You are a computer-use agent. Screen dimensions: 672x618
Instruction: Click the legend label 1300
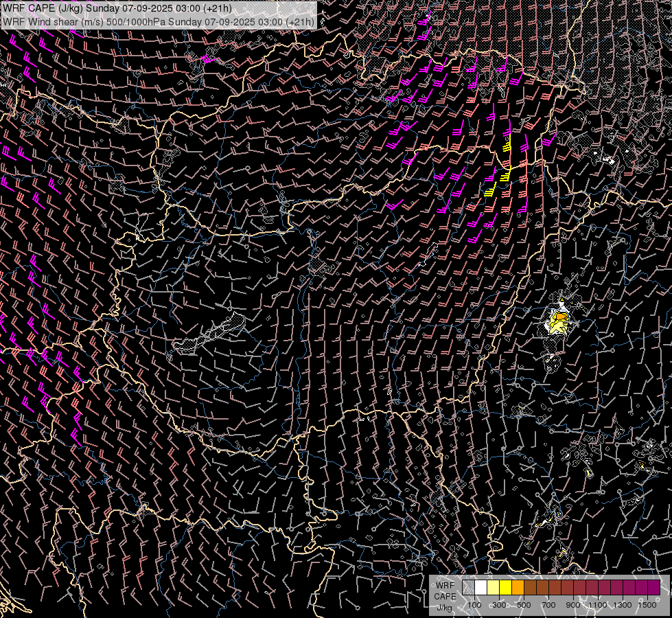tap(623, 605)
